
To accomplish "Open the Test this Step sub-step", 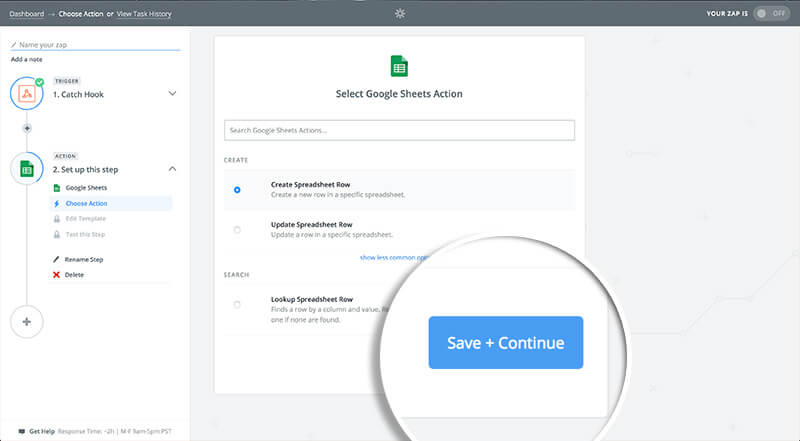I will coord(85,234).
